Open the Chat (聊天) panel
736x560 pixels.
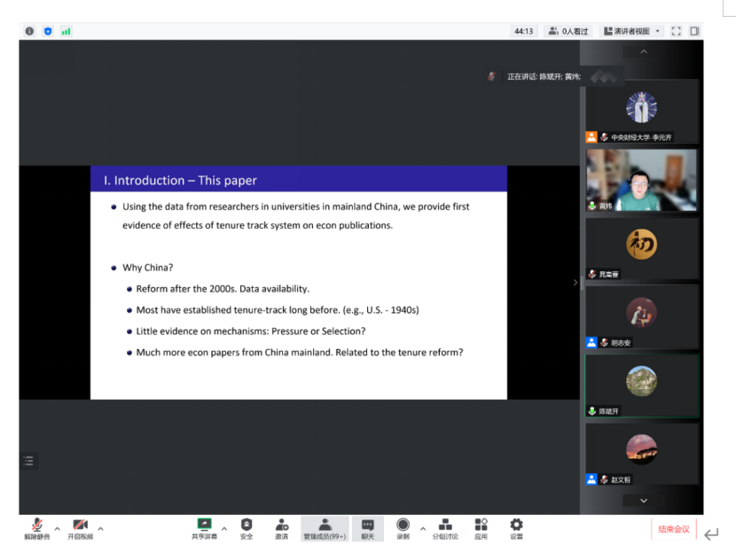pos(367,527)
